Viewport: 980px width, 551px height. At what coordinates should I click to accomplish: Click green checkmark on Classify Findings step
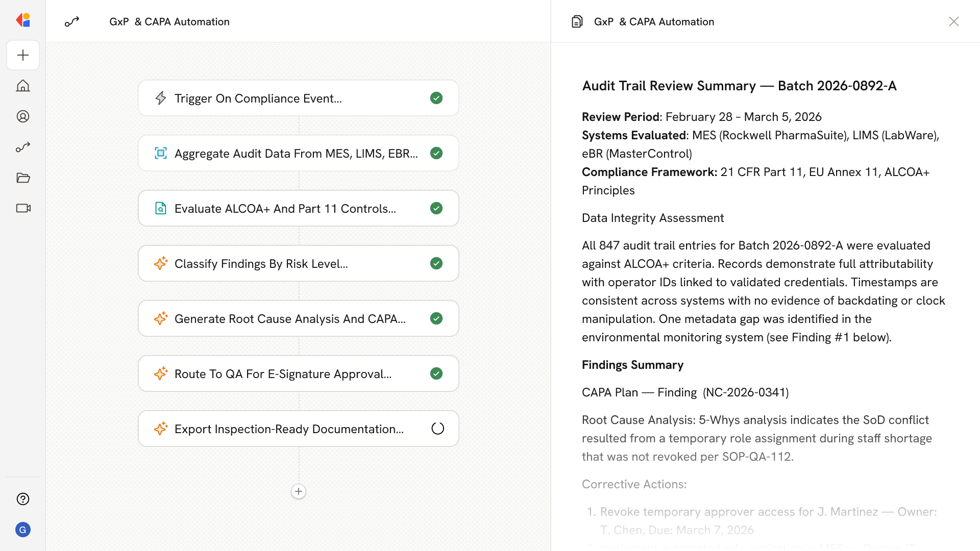click(x=436, y=263)
